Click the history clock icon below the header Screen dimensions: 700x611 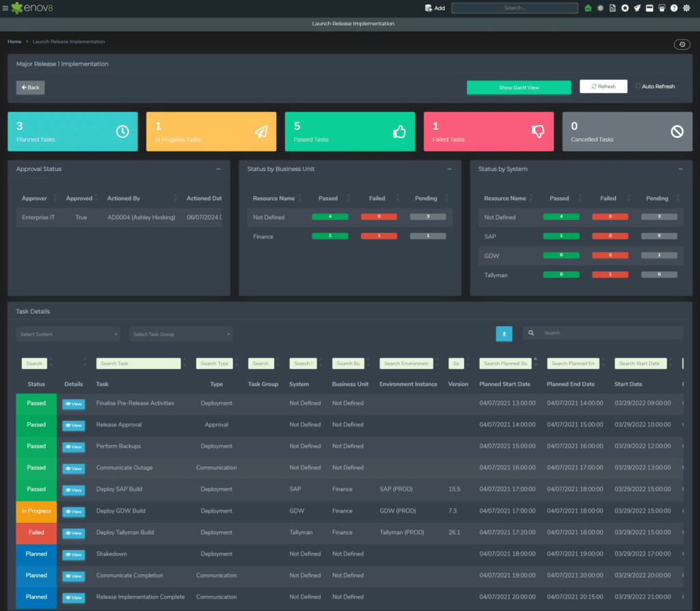tap(682, 44)
